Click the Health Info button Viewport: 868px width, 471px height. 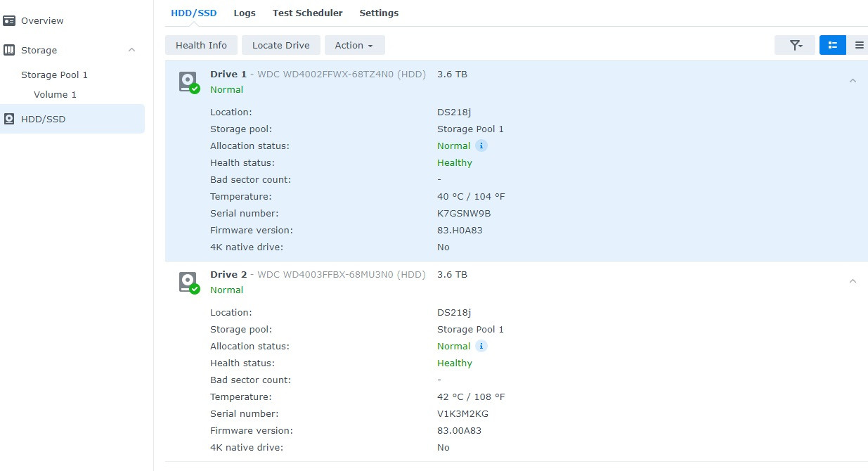201,44
